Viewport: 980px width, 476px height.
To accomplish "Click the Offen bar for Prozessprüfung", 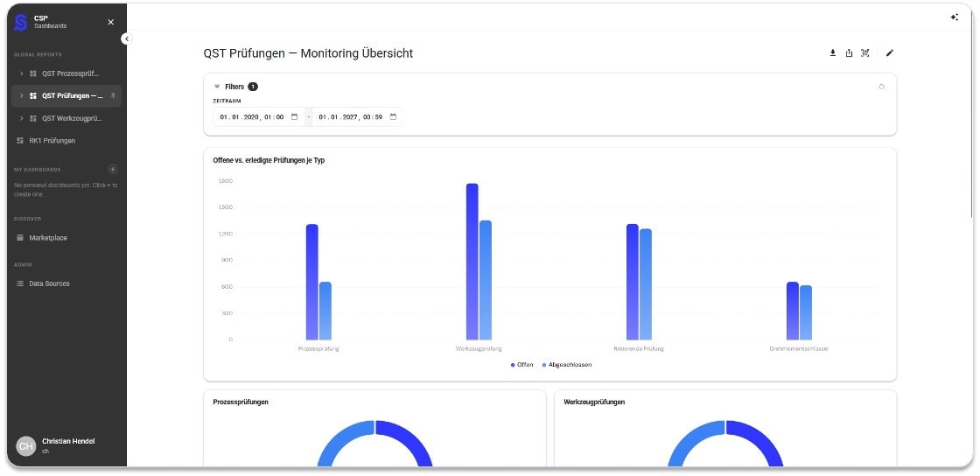I will click(311, 282).
